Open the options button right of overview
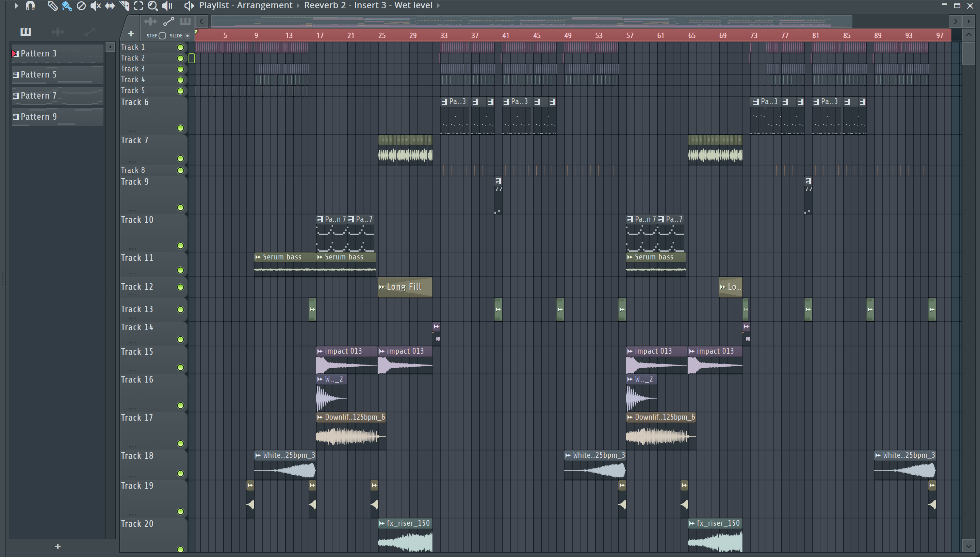This screenshot has width=980, height=557. [968, 21]
